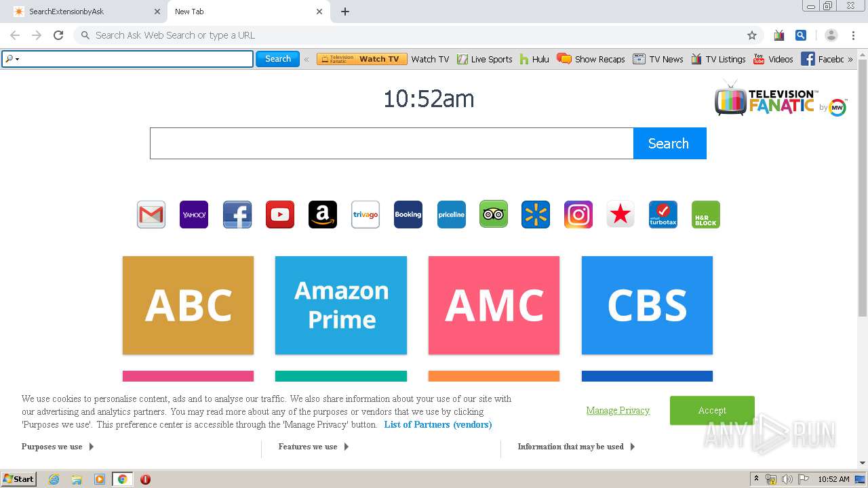
Task: Accept the cookie notice
Action: click(712, 410)
